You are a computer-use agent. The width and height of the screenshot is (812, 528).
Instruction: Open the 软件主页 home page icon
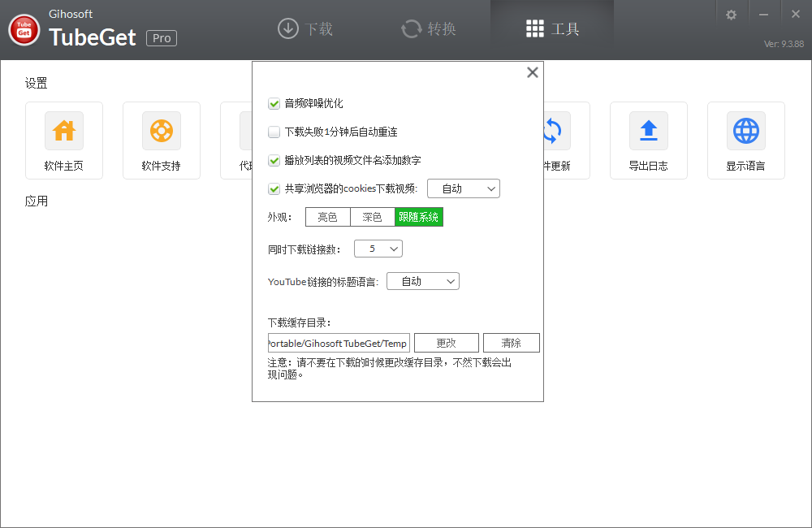click(x=64, y=130)
